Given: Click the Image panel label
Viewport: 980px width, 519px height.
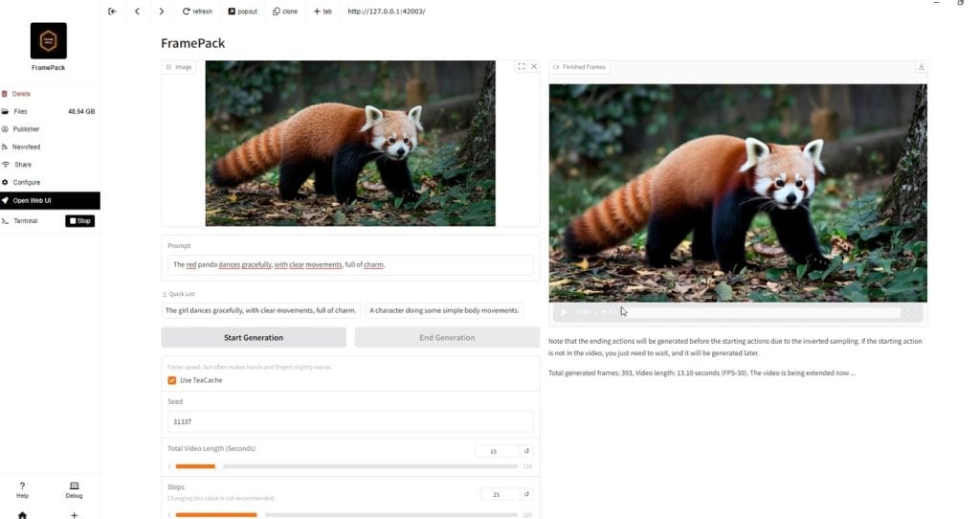Looking at the screenshot, I should pyautogui.click(x=179, y=67).
